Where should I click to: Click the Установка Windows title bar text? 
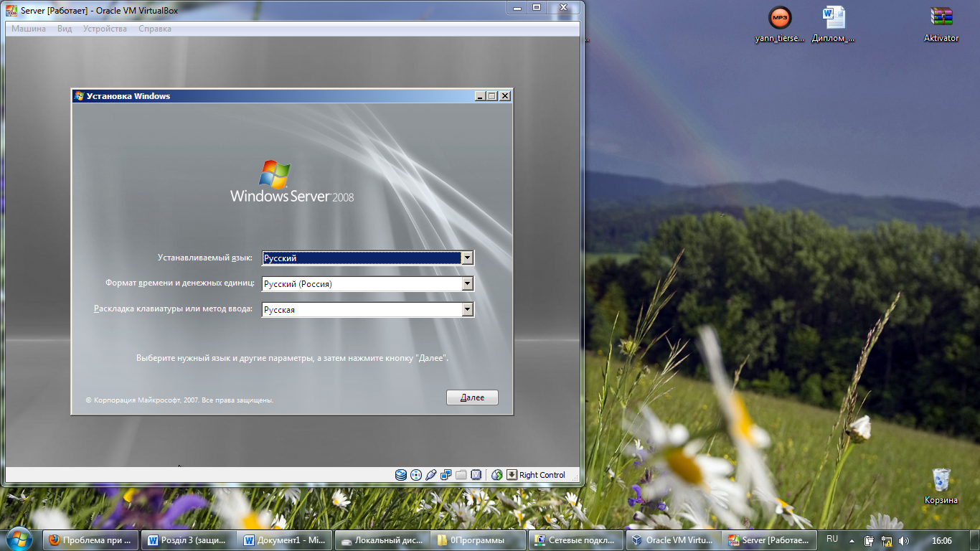tap(128, 96)
